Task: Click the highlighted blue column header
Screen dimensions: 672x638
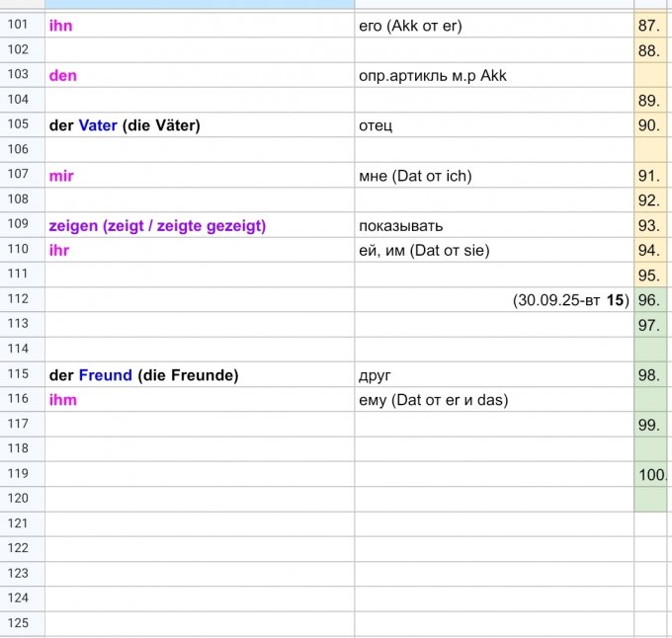Action: tap(198, 5)
